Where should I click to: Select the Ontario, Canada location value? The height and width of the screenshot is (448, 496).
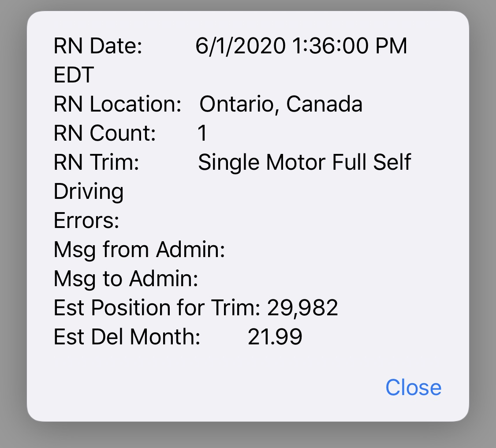coord(281,104)
